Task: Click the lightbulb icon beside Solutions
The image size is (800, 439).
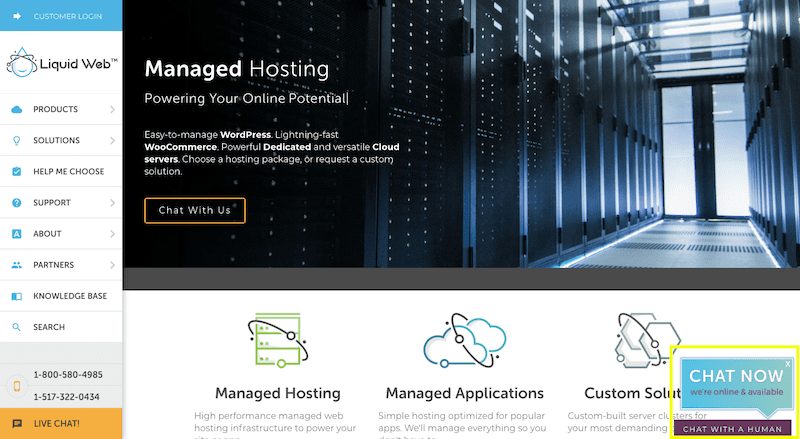Action: coord(17,140)
